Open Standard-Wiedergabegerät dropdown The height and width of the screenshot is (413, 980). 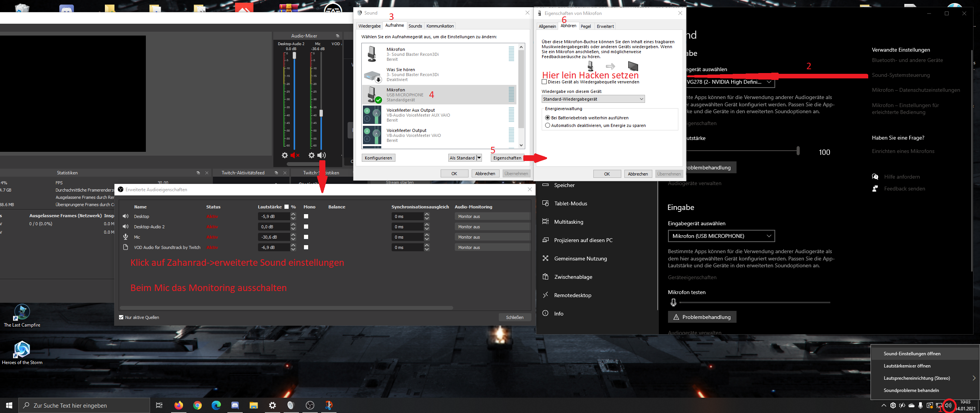[593, 99]
